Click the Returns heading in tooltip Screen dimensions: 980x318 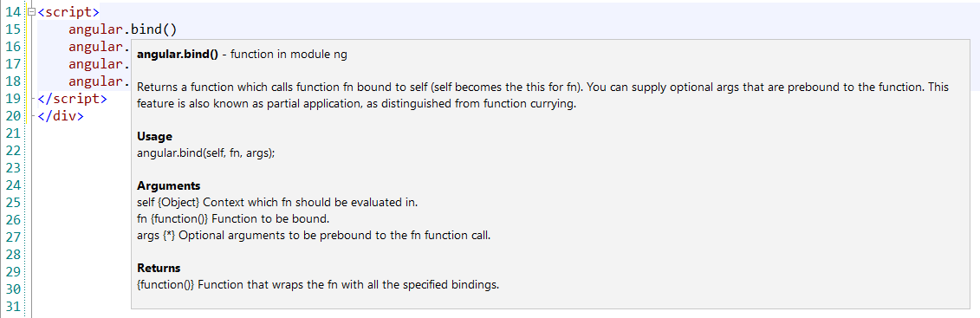point(159,268)
